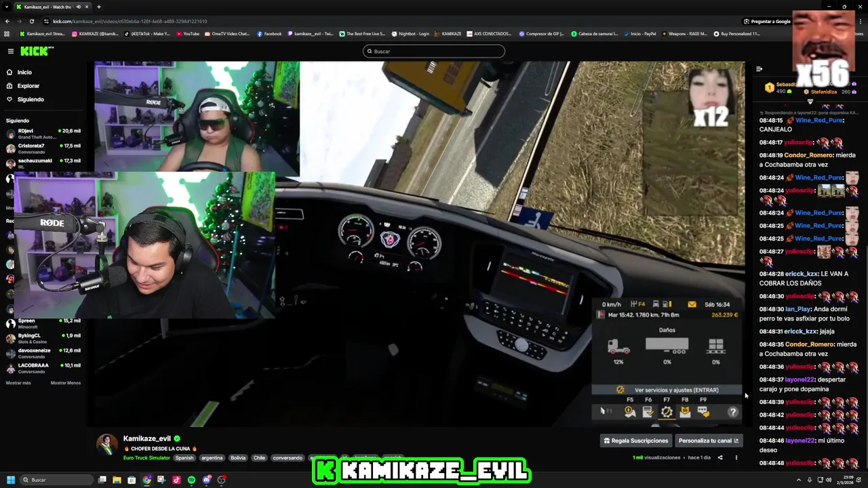Collapse the chat panel arrow icon
The image size is (868, 488).
(x=759, y=69)
